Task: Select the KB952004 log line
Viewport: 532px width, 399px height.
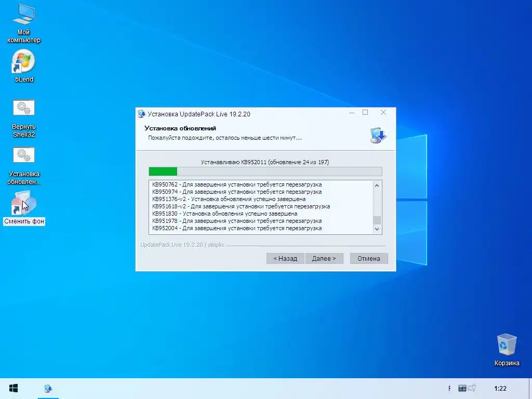Action: (237, 229)
